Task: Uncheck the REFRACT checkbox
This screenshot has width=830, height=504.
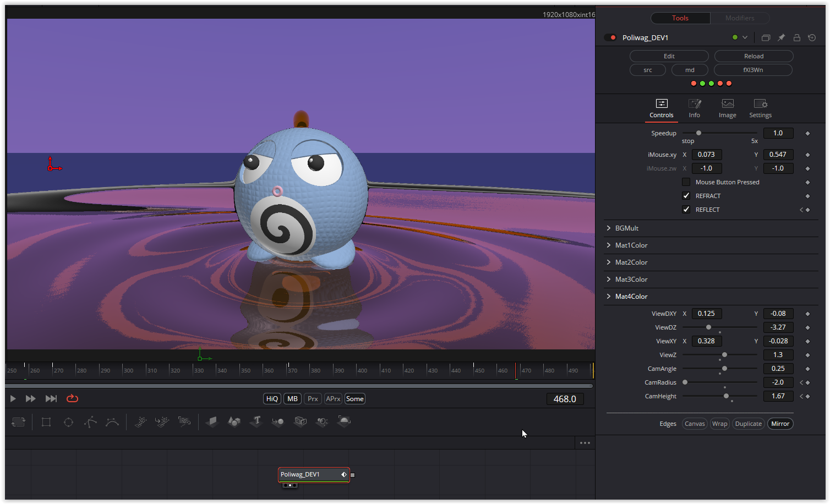Action: pyautogui.click(x=686, y=196)
